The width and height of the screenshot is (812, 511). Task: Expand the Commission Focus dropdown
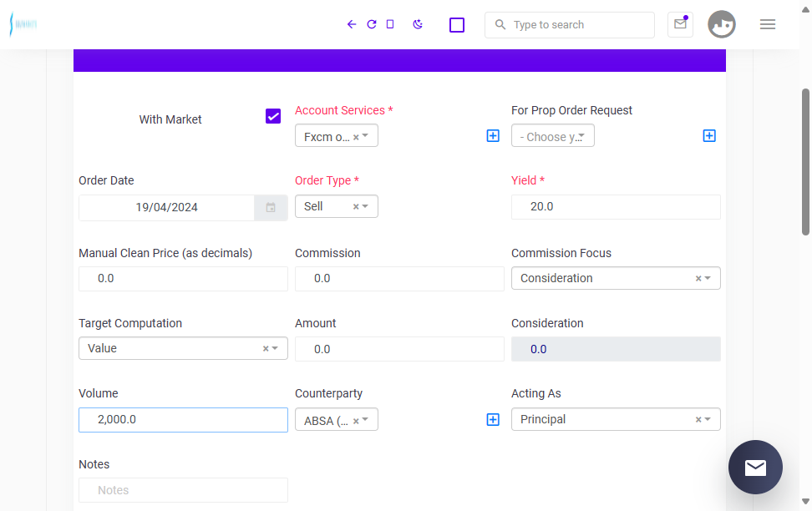tap(708, 278)
